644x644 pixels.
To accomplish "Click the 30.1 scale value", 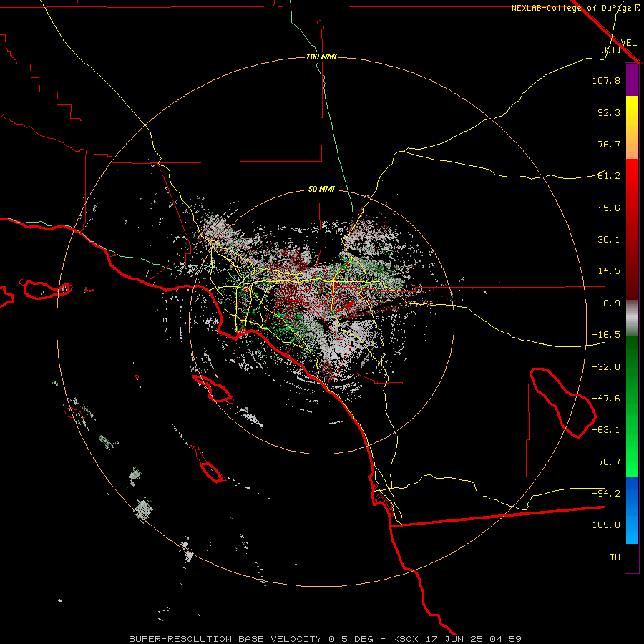I will tap(609, 240).
